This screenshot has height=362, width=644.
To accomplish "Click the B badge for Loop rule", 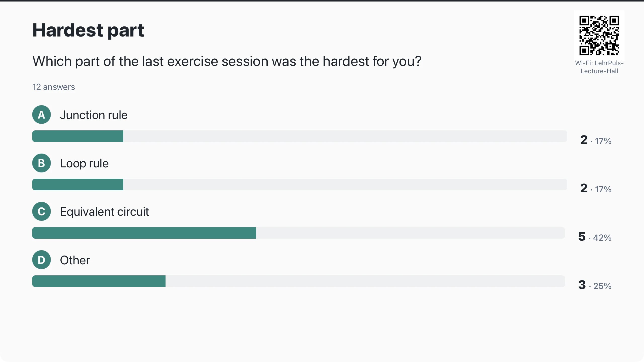I will [x=42, y=163].
